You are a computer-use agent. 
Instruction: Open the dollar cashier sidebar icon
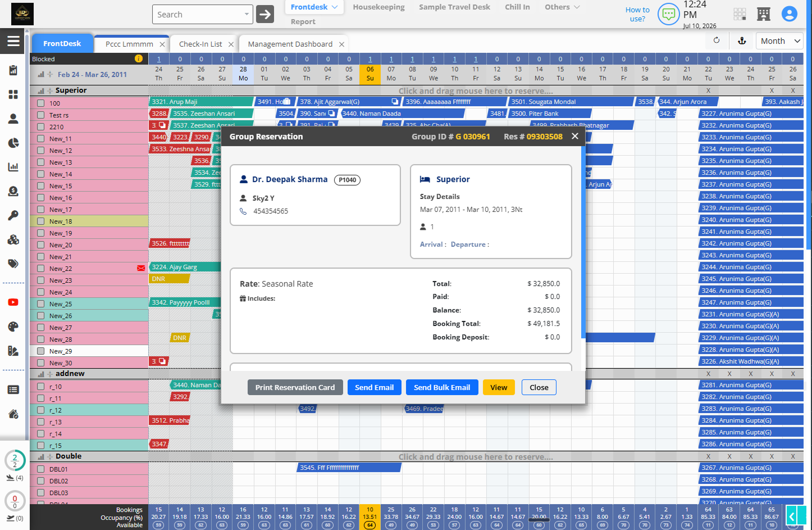coord(13,191)
